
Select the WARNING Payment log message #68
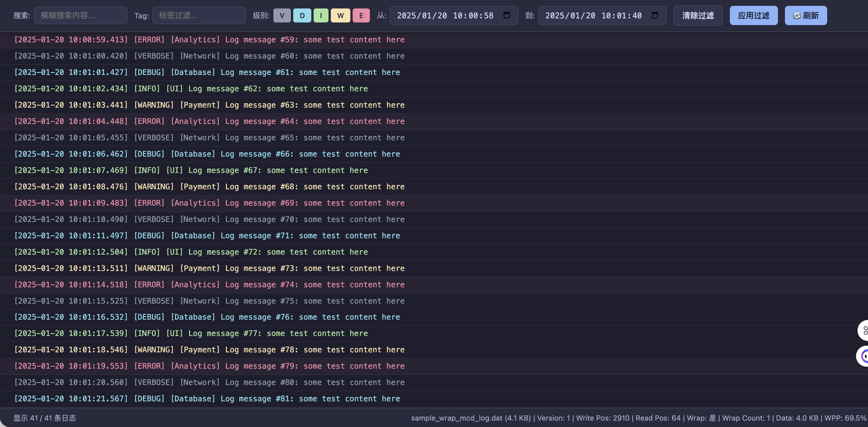click(434, 187)
